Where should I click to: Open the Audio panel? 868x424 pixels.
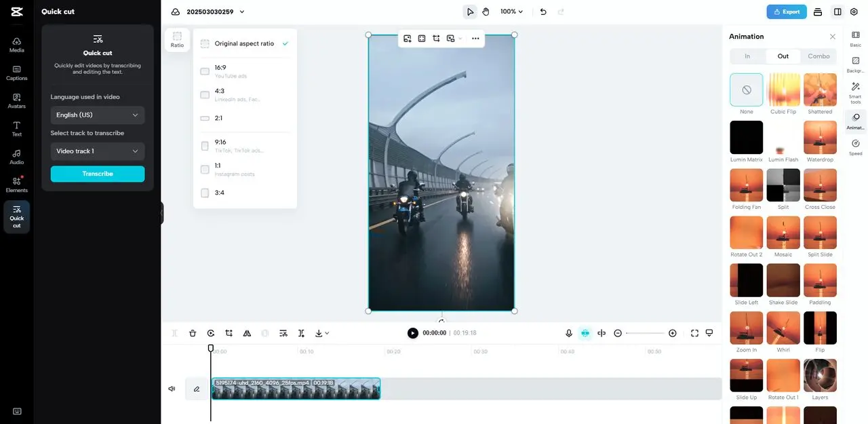(x=16, y=157)
